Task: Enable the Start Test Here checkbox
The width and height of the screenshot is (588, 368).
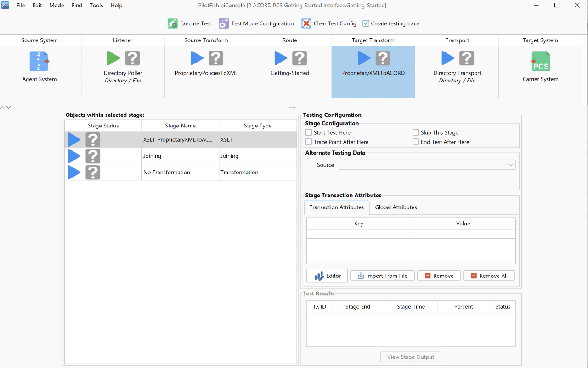Action: (x=309, y=132)
